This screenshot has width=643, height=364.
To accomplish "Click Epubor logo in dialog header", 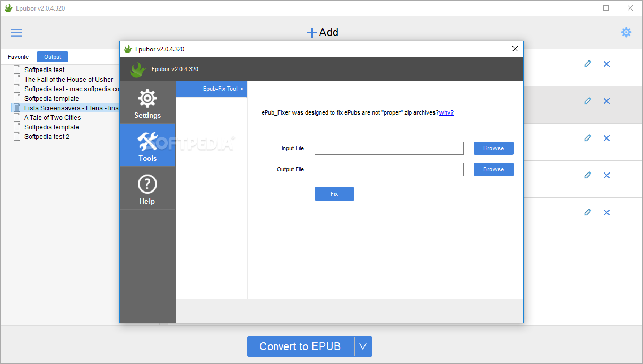I will [138, 70].
